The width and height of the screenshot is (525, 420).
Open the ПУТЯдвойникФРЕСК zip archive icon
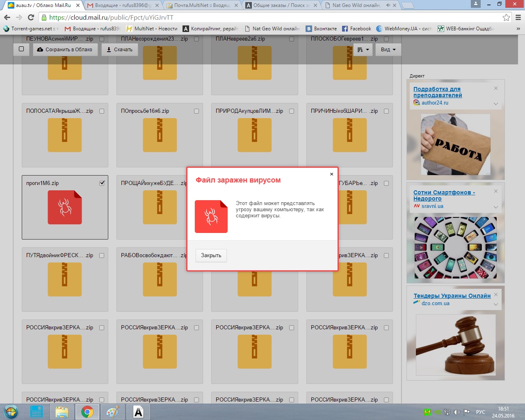tap(65, 279)
